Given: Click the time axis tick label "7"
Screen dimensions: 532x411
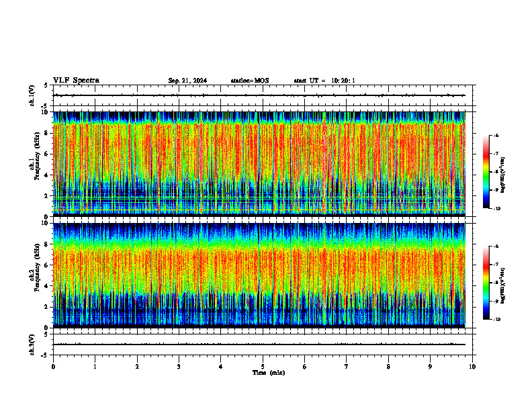Looking at the screenshot, I should click(x=347, y=367).
